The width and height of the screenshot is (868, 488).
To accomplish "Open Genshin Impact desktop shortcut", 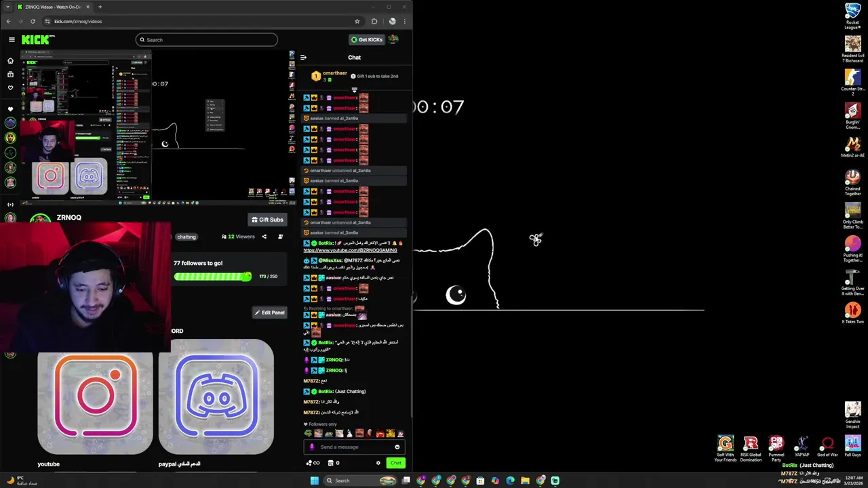I will [x=852, y=415].
